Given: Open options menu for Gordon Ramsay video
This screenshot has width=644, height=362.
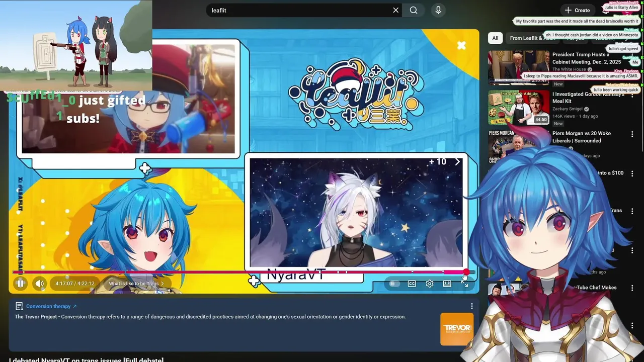Looking at the screenshot, I should [632, 95].
